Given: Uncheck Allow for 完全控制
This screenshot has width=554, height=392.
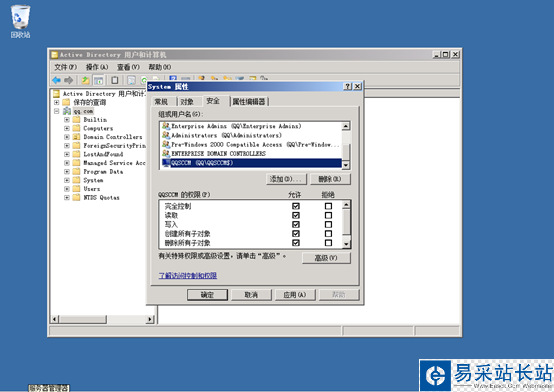Looking at the screenshot, I should click(x=296, y=206).
